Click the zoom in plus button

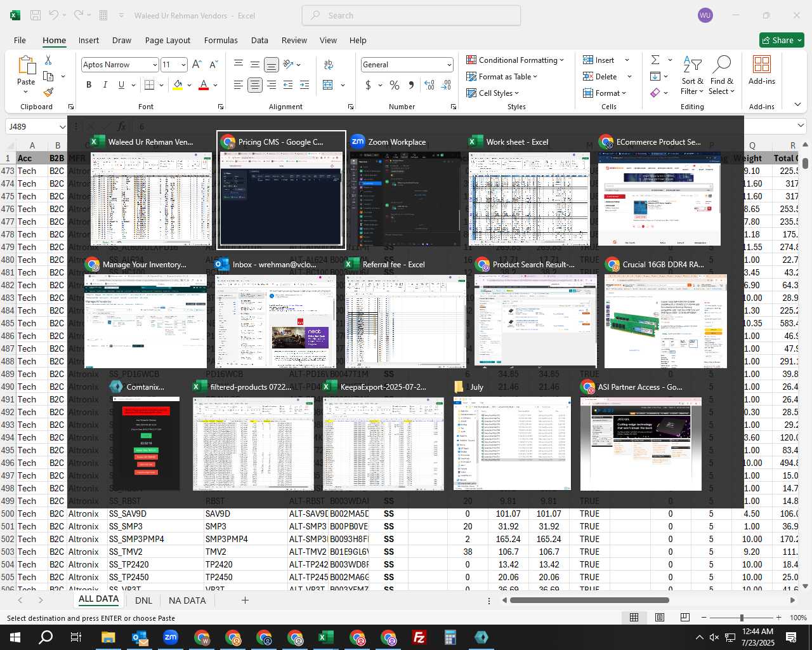779,618
